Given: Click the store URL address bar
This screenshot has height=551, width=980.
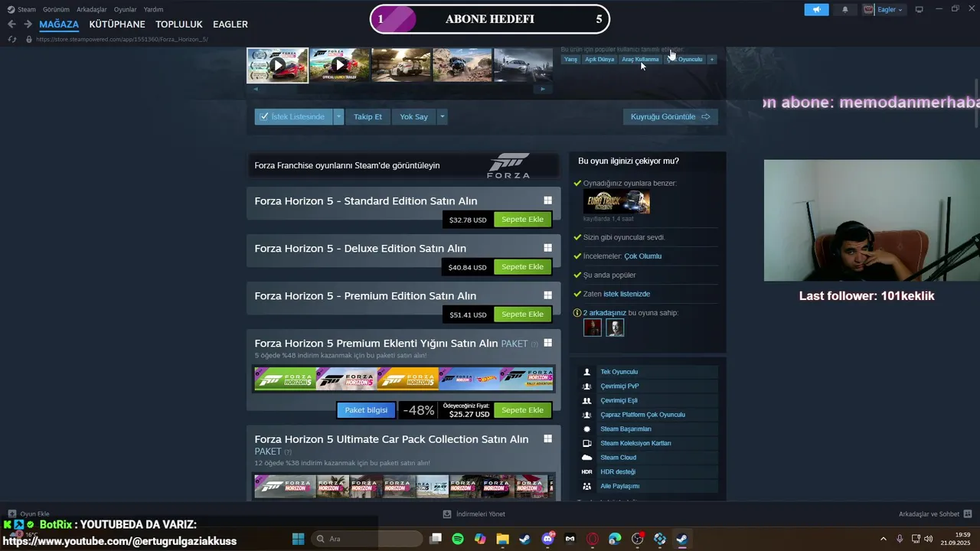Looking at the screenshot, I should [x=122, y=39].
